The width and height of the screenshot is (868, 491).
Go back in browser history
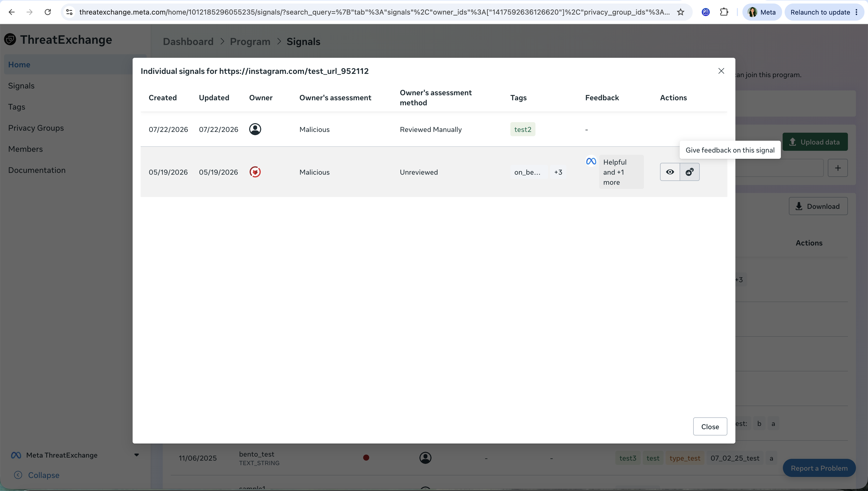[x=12, y=12]
